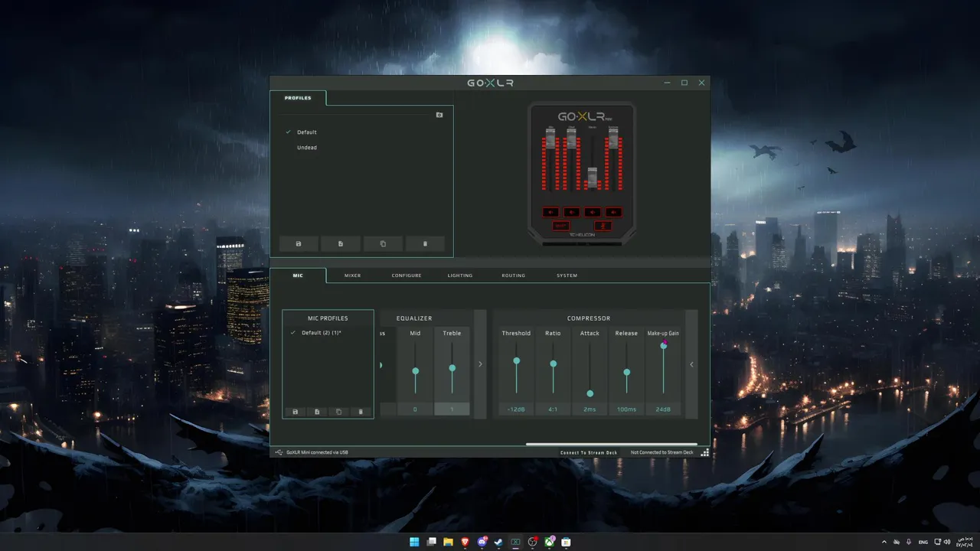980x551 pixels.
Task: Open the CONFIGURE tab
Action: point(407,275)
